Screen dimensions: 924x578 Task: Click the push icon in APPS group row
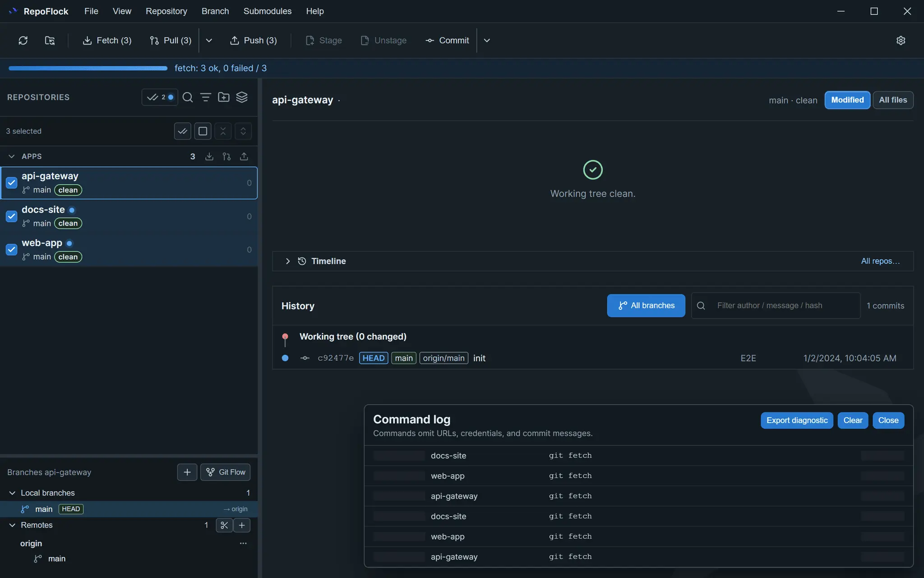pyautogui.click(x=244, y=156)
